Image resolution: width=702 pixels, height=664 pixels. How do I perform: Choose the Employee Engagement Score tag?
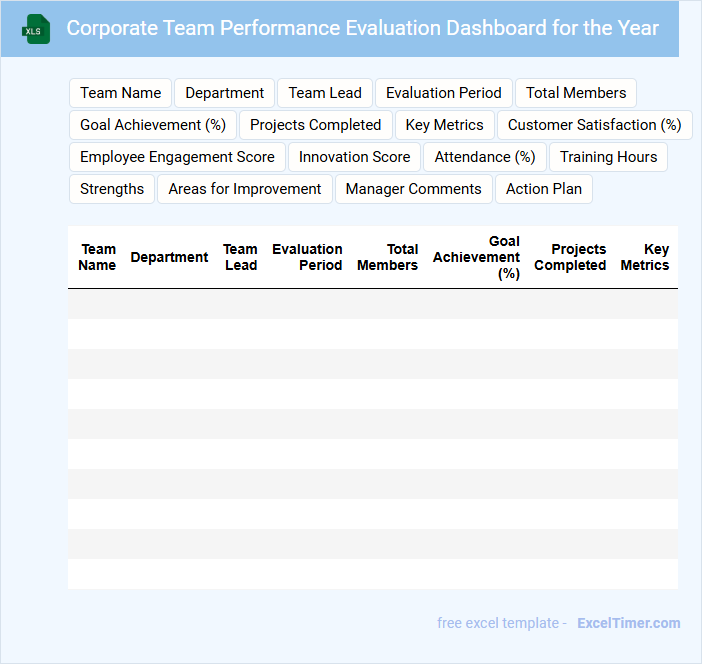[177, 157]
